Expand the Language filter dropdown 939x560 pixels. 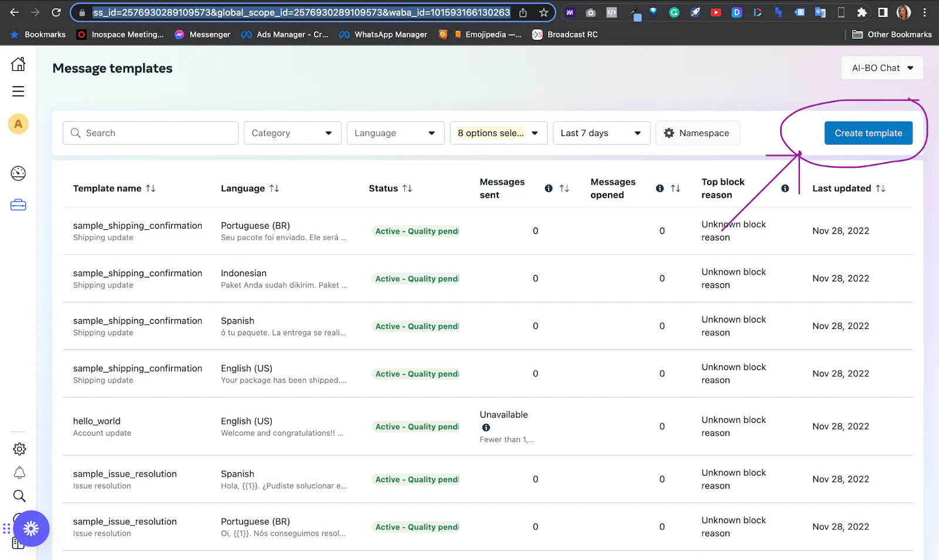click(395, 133)
